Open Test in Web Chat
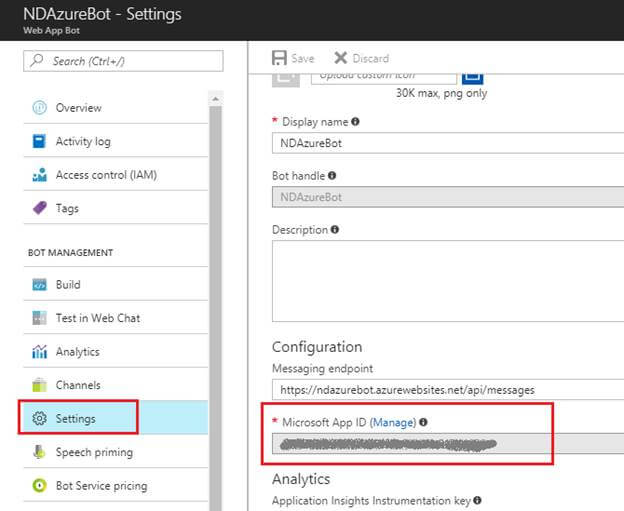 click(98, 318)
